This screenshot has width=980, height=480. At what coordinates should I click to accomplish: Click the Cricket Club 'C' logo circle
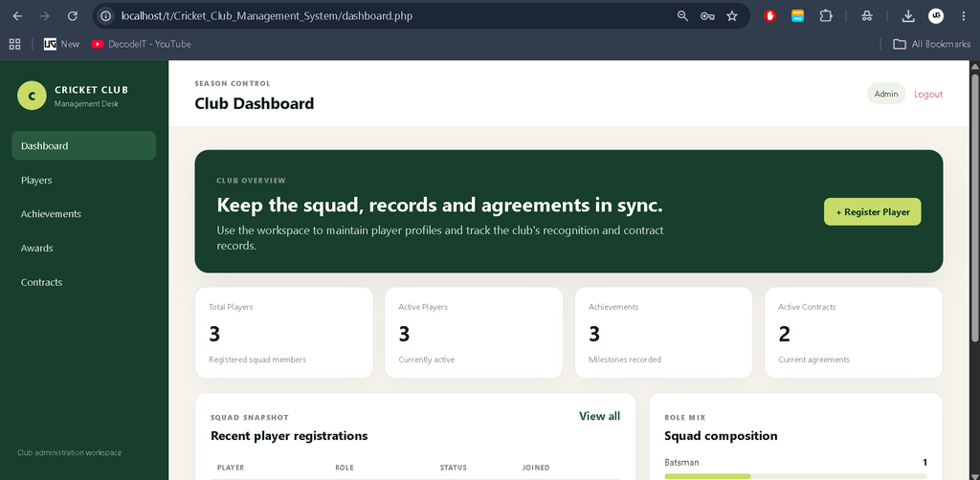coord(32,96)
